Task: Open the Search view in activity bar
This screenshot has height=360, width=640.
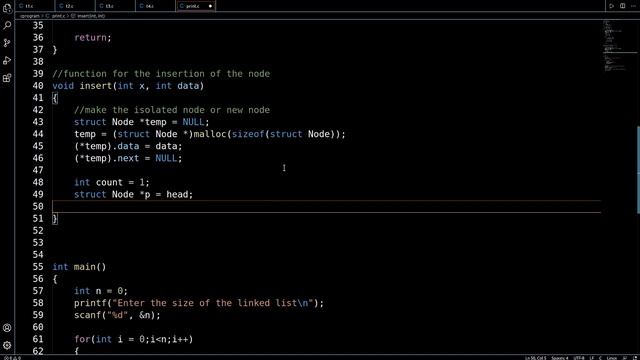Action: pyautogui.click(x=7, y=25)
